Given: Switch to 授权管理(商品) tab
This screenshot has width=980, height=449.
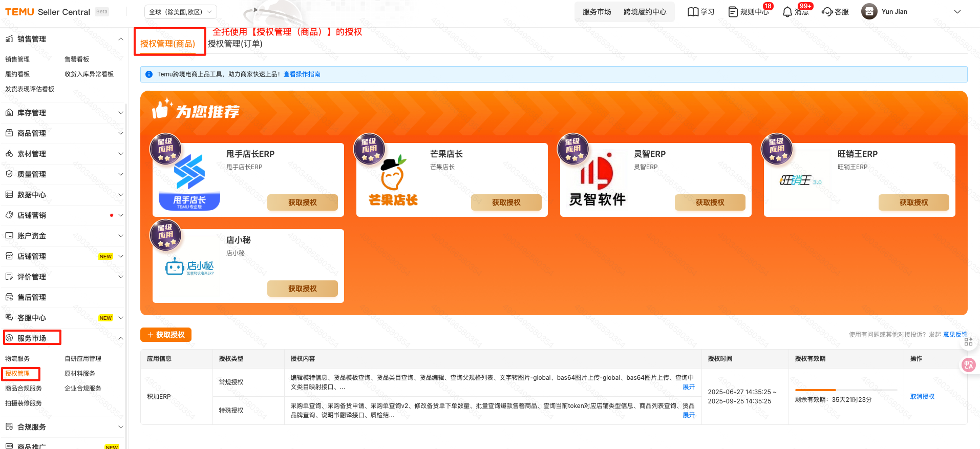Looking at the screenshot, I should [x=168, y=44].
